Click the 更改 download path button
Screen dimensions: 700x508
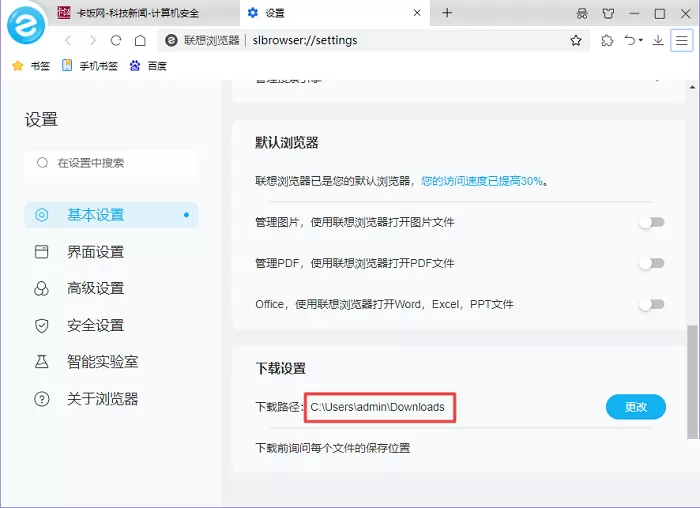636,407
